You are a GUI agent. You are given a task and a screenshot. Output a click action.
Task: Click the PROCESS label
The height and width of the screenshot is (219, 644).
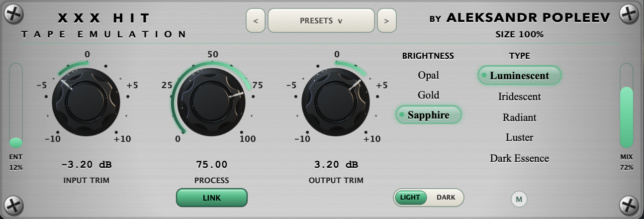pos(212,180)
